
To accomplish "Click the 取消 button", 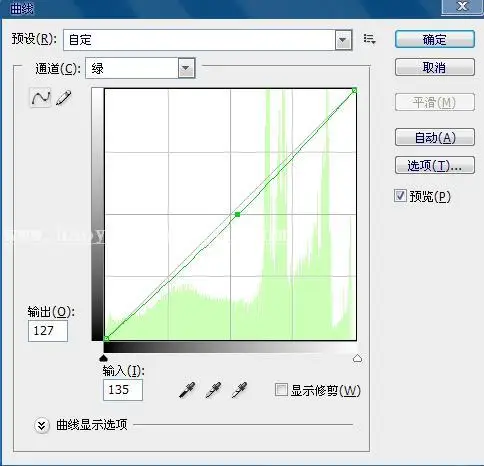I will (x=435, y=68).
